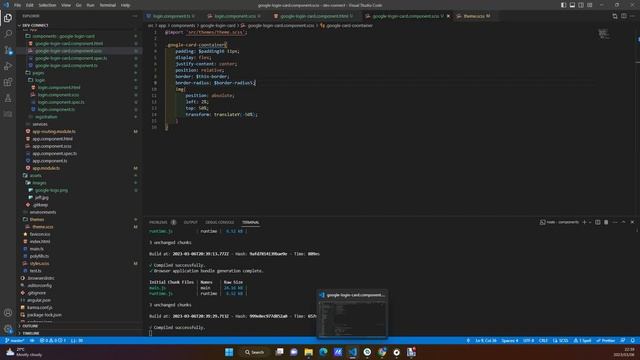Expand the Outline section

coord(30,326)
